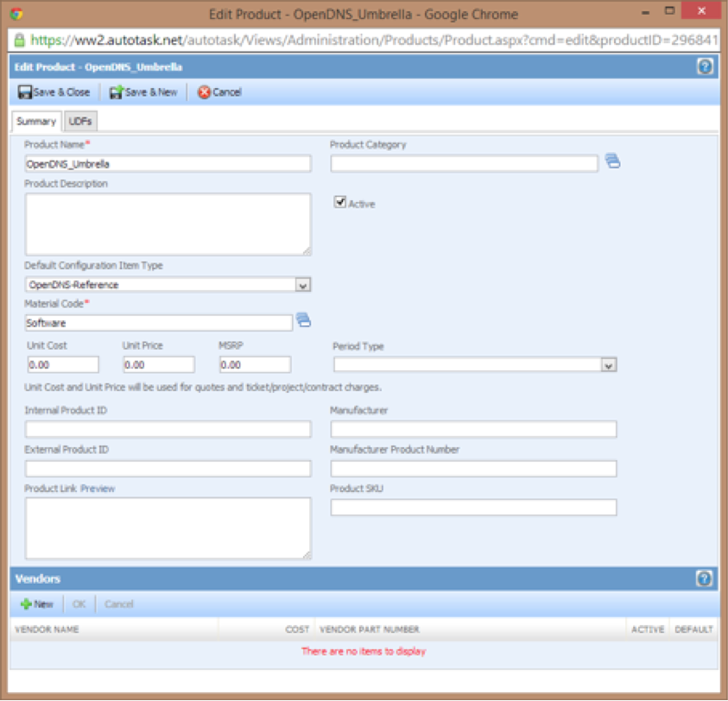
Task: Open help icon in Vendors section
Action: tap(704, 578)
